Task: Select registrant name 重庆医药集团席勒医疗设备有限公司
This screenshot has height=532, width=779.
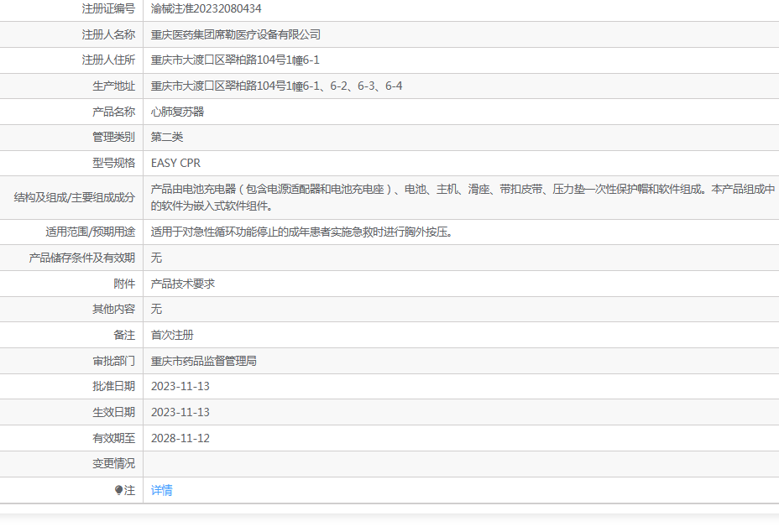Action: click(236, 34)
